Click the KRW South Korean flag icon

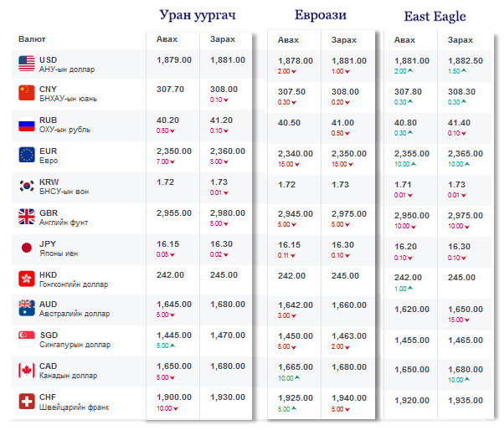26,187
